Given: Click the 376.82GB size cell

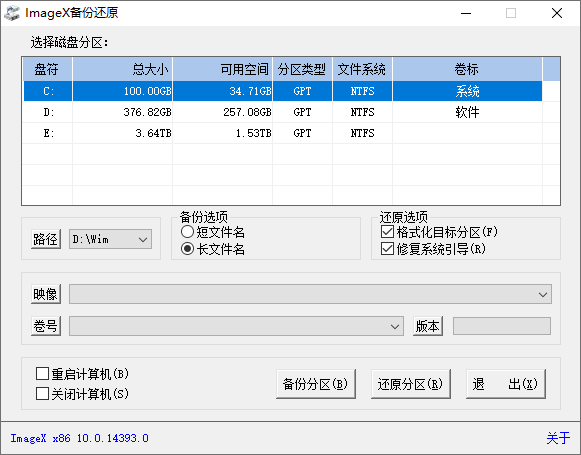Looking at the screenshot, I should tap(123, 112).
